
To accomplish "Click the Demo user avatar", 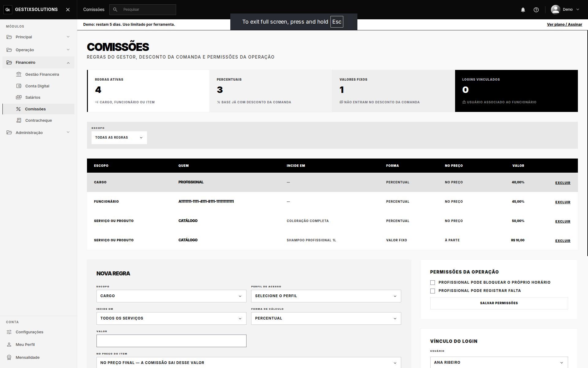I will pyautogui.click(x=556, y=10).
